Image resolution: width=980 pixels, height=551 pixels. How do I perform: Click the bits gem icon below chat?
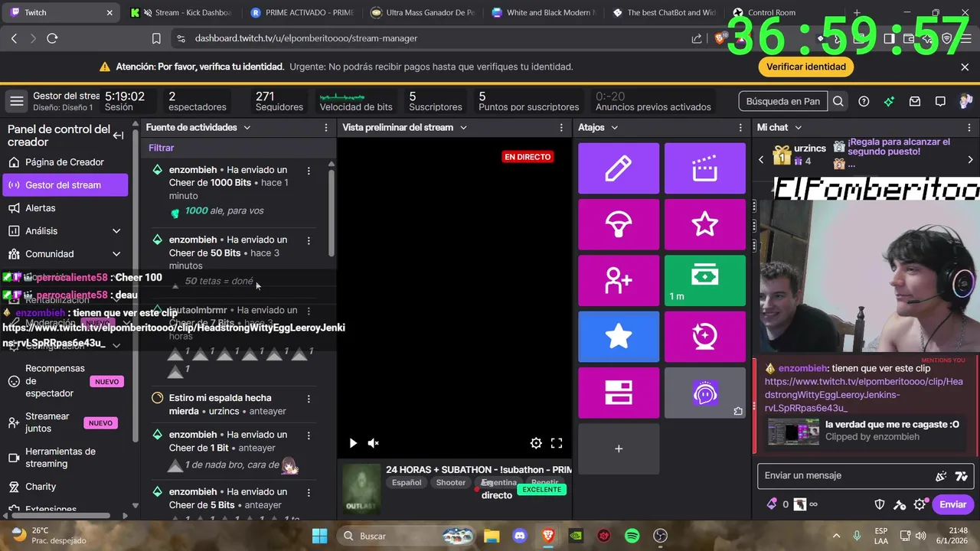click(x=772, y=504)
